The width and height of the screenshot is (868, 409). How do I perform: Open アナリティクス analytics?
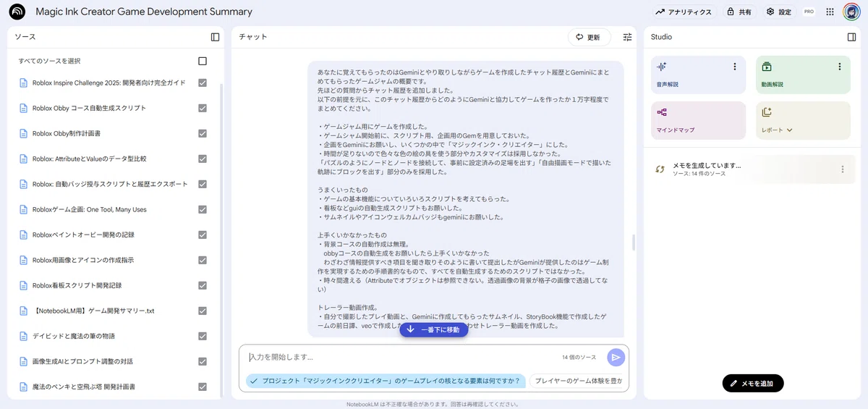684,12
